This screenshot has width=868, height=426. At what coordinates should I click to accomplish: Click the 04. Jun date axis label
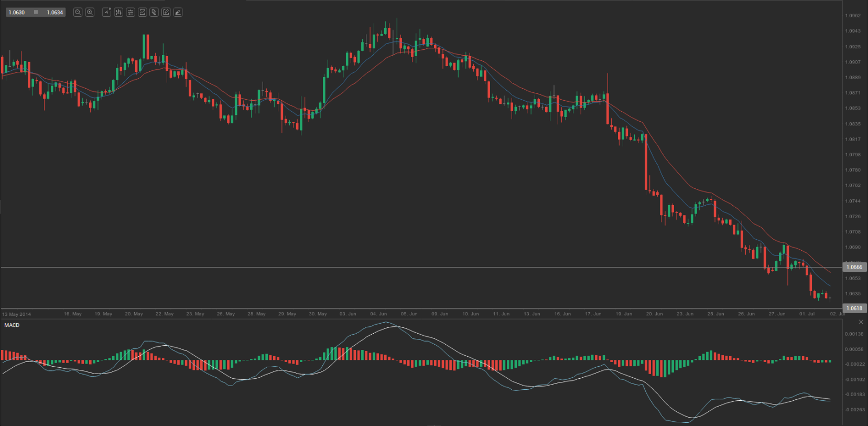point(378,314)
